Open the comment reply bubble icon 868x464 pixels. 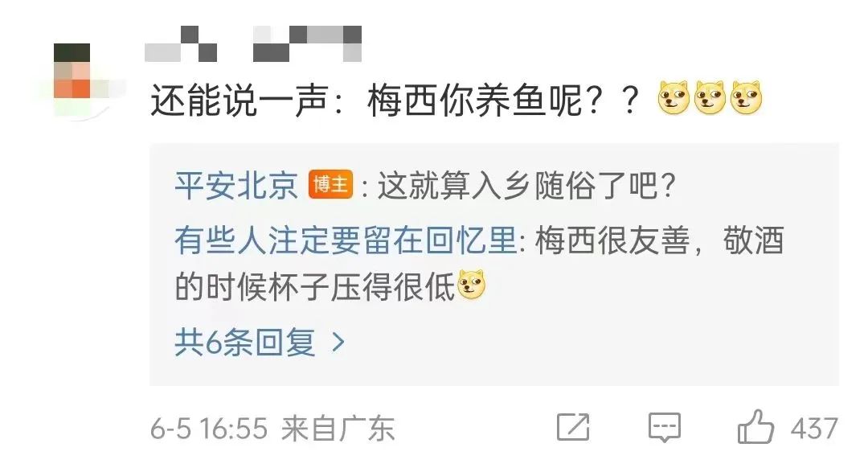pyautogui.click(x=665, y=428)
